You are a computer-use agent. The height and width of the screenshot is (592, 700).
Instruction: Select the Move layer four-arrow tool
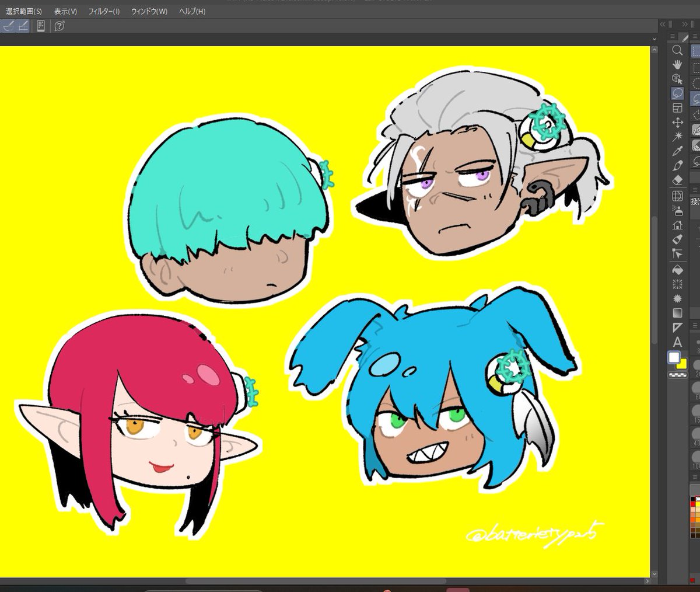point(677,123)
